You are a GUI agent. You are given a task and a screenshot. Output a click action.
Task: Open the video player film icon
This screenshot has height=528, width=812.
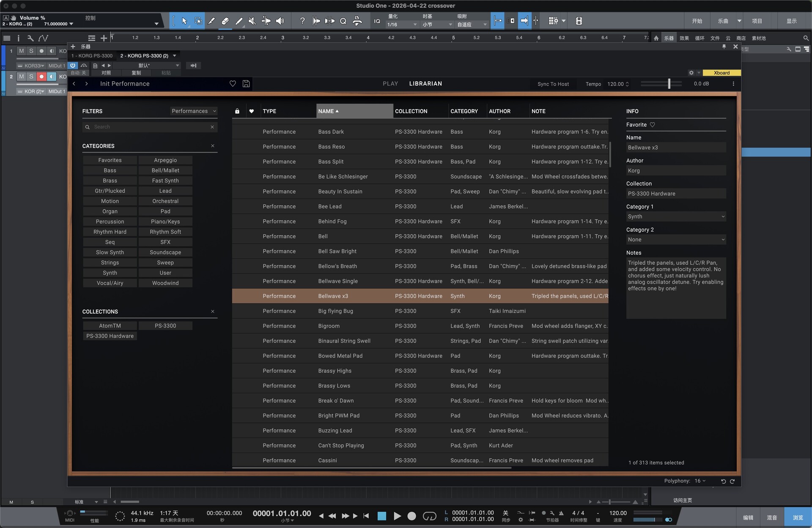579,21
